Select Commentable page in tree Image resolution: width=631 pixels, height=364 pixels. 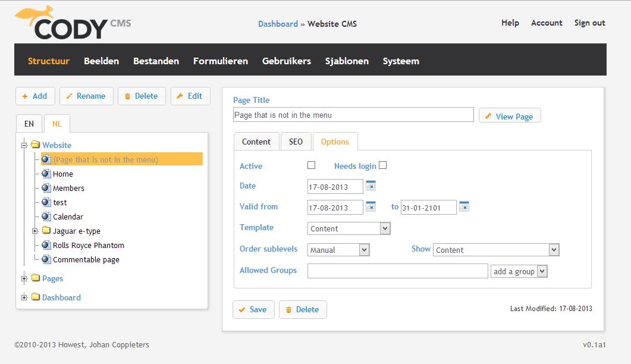pyautogui.click(x=86, y=260)
